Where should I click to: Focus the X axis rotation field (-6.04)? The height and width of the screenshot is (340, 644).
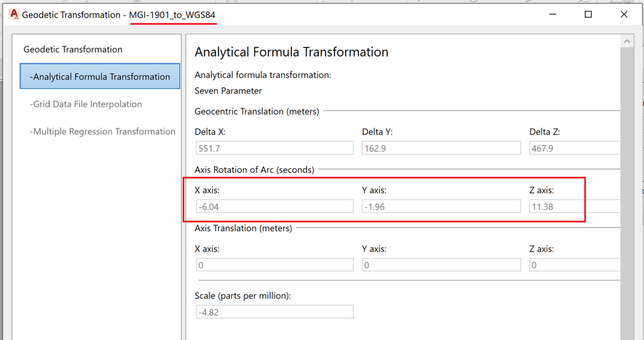pyautogui.click(x=274, y=206)
